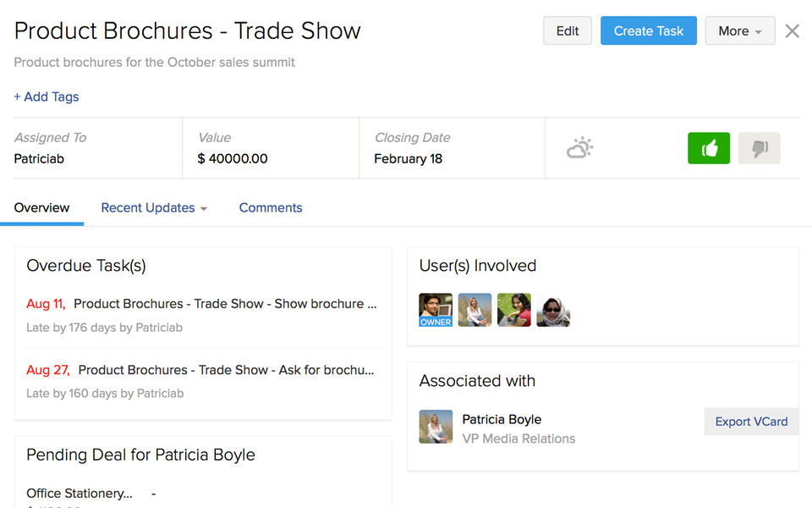The image size is (812, 508).
Task: Expand the More dropdown button
Action: [739, 31]
